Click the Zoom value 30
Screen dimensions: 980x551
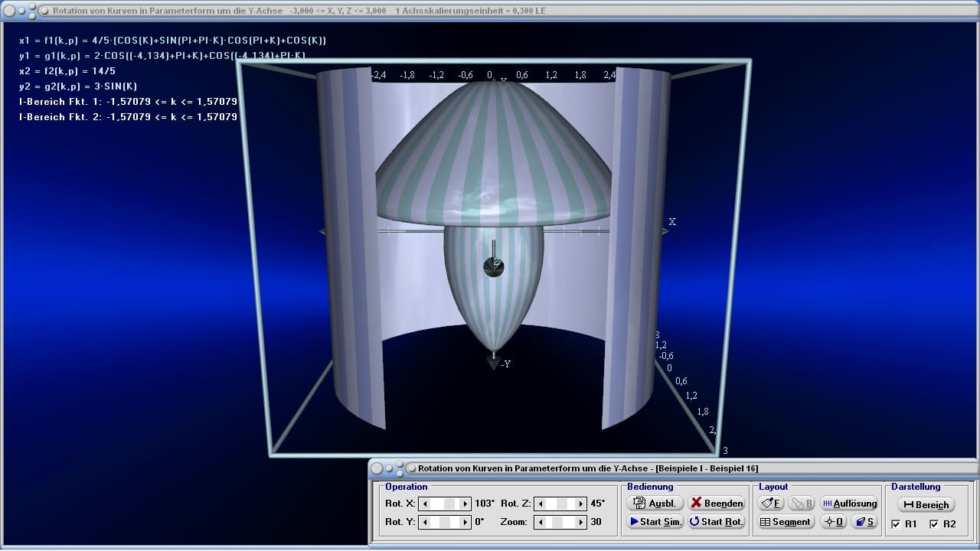[596, 522]
